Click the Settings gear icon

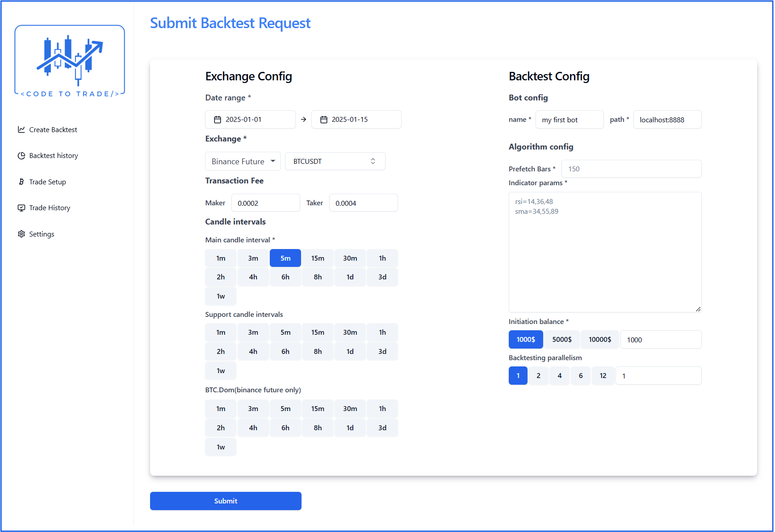tap(21, 234)
